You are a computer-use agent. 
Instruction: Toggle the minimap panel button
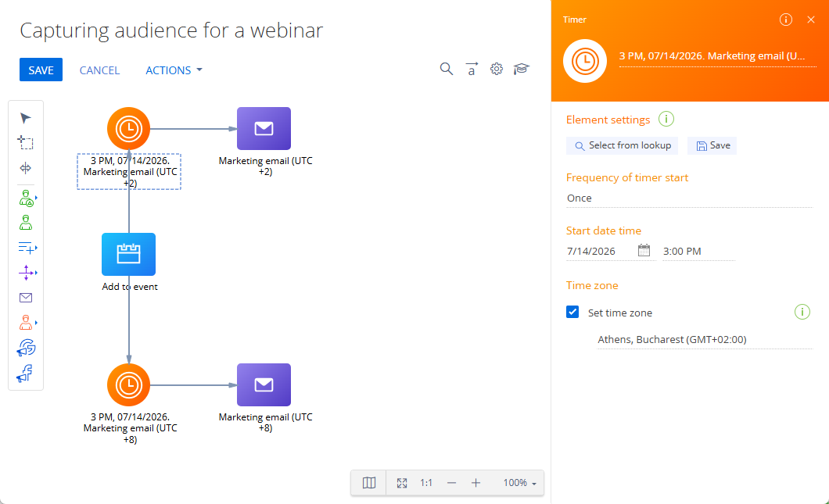point(369,483)
